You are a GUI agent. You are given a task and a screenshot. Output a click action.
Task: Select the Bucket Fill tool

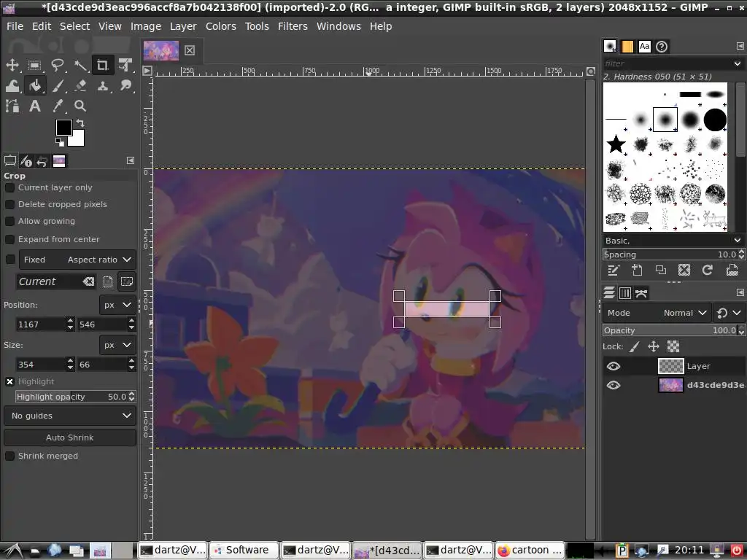point(35,86)
